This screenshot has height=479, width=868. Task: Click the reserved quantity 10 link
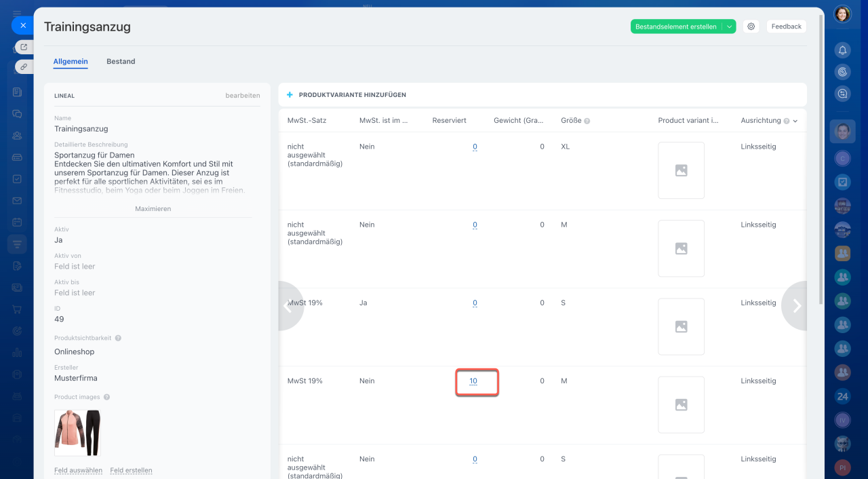[473, 381]
